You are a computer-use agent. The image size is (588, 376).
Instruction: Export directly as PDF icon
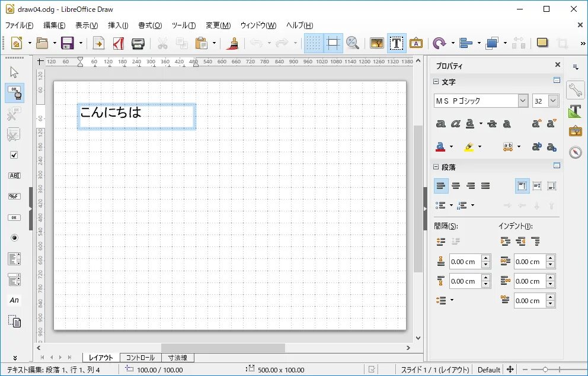[x=119, y=43]
